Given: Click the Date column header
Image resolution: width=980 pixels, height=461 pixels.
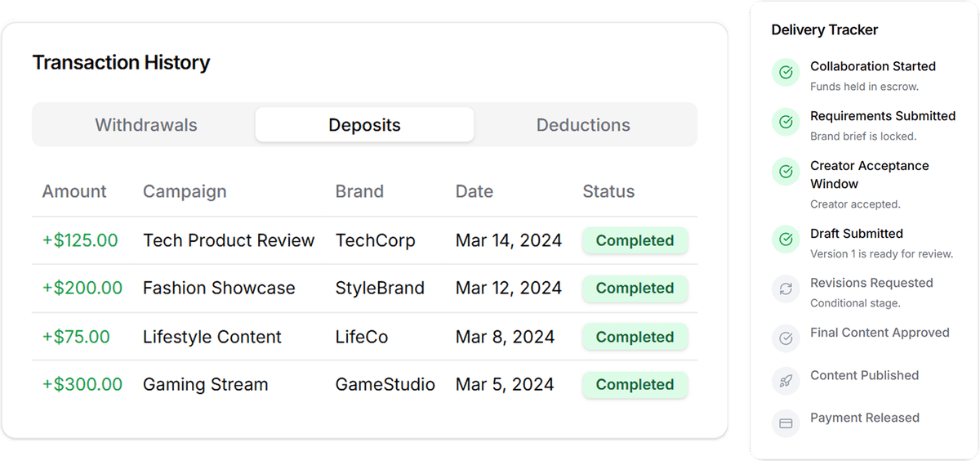Looking at the screenshot, I should coord(474,191).
